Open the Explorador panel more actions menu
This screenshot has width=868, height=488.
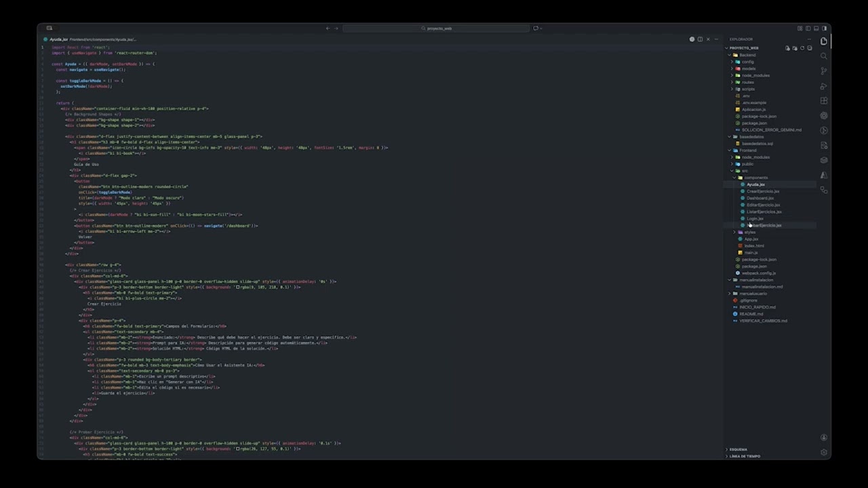point(809,39)
